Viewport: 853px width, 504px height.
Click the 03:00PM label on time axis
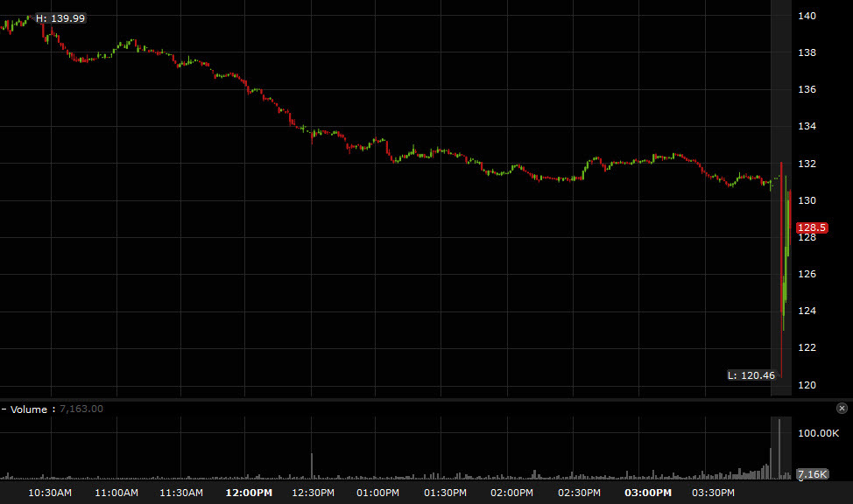(x=647, y=493)
